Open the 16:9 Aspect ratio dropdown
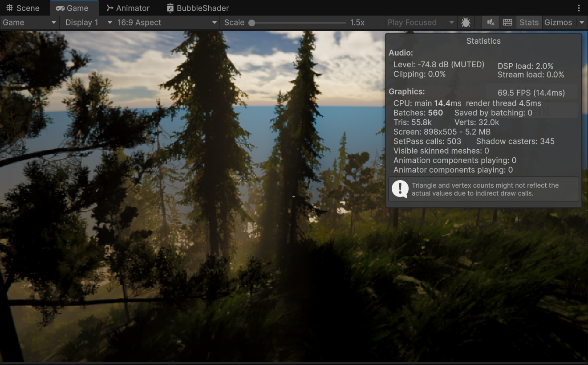This screenshot has height=365, width=588. [x=166, y=22]
